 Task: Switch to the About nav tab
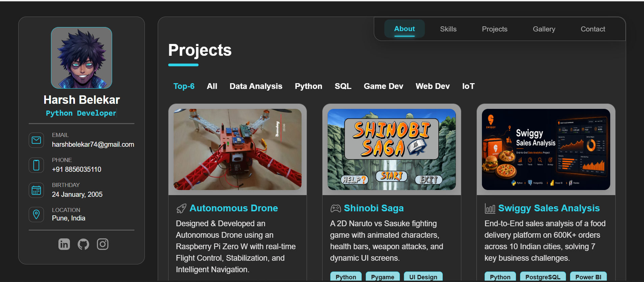[405, 29]
